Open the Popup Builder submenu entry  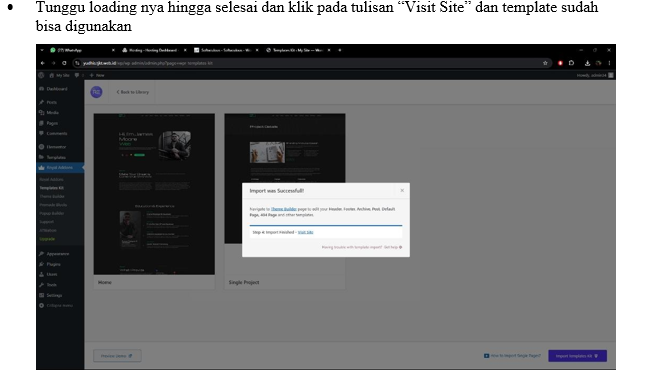click(52, 213)
